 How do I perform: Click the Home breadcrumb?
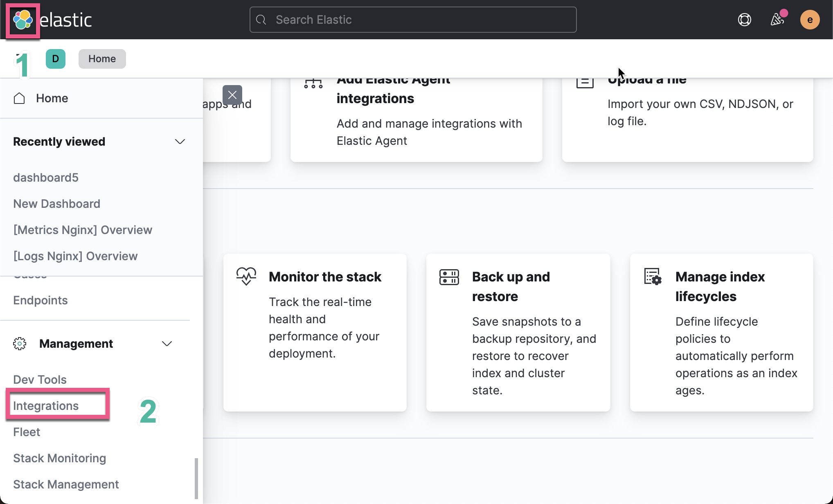pos(102,59)
